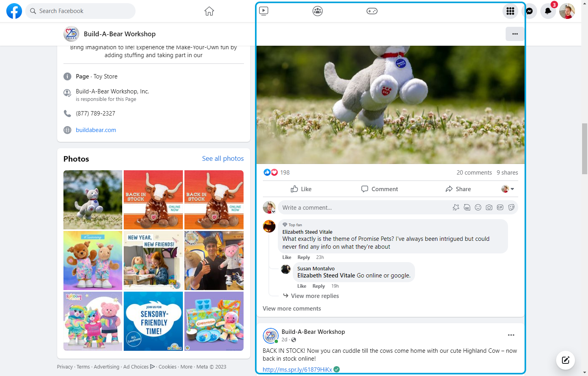Click the page vertical scrollbar thumb
This screenshot has height=376, width=588.
[x=584, y=149]
